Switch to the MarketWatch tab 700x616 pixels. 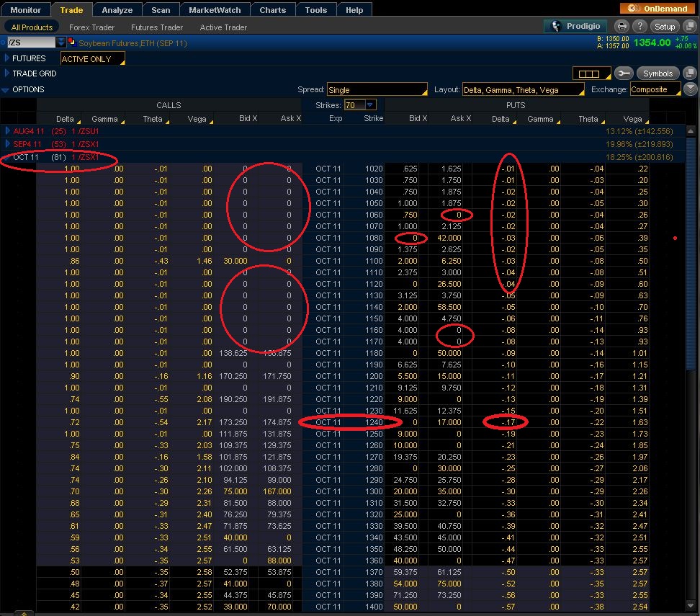215,10
